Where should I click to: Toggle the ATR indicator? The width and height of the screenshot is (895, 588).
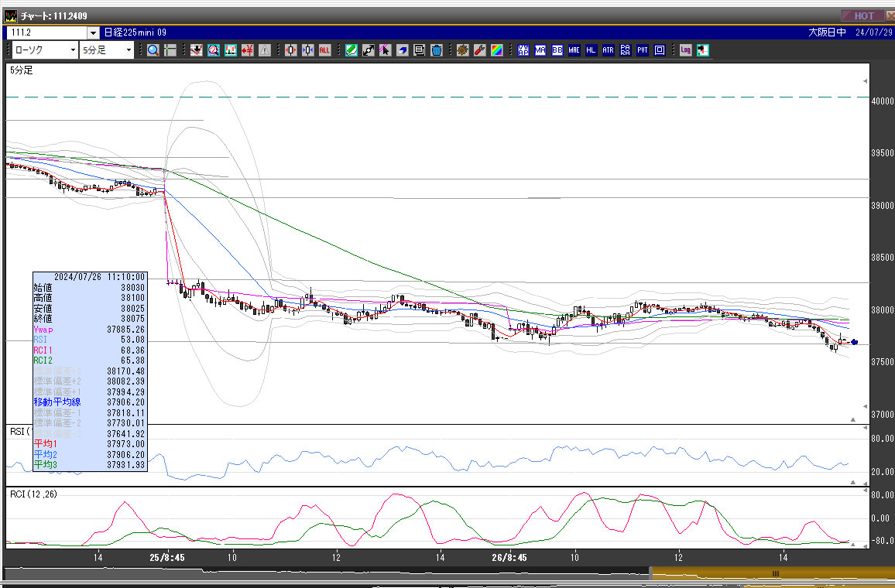[x=608, y=50]
